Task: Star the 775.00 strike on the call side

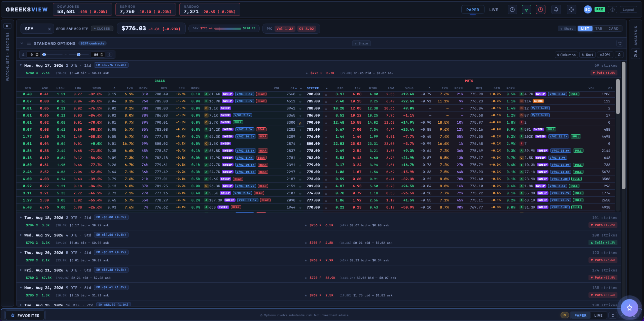Action: coord(301,172)
